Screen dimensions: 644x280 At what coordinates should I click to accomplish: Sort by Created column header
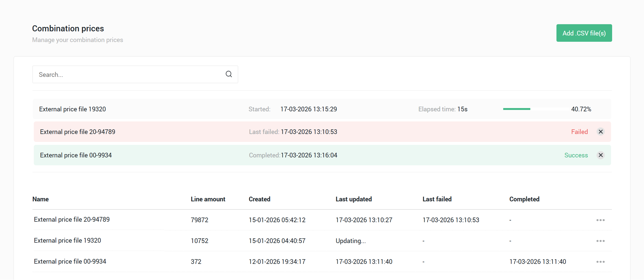point(259,199)
